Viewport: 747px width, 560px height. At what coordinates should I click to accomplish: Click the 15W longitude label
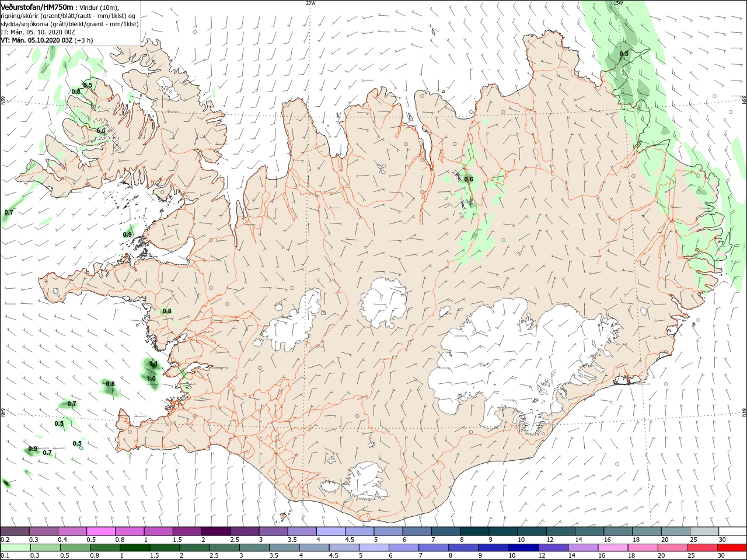point(618,3)
